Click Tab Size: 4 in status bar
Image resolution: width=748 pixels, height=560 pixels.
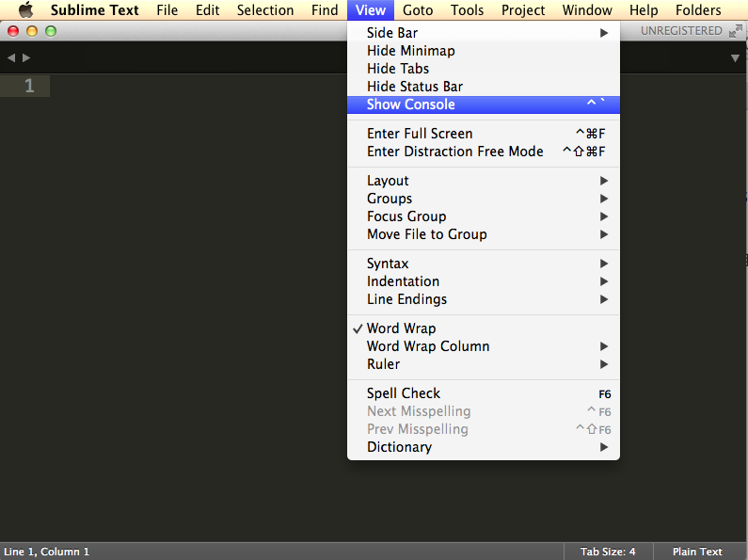[608, 552]
